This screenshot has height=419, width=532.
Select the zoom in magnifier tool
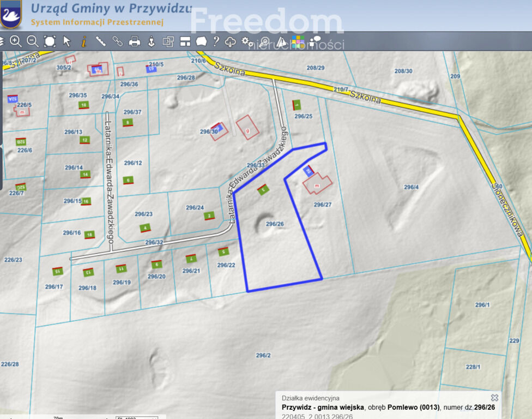[x=16, y=41]
